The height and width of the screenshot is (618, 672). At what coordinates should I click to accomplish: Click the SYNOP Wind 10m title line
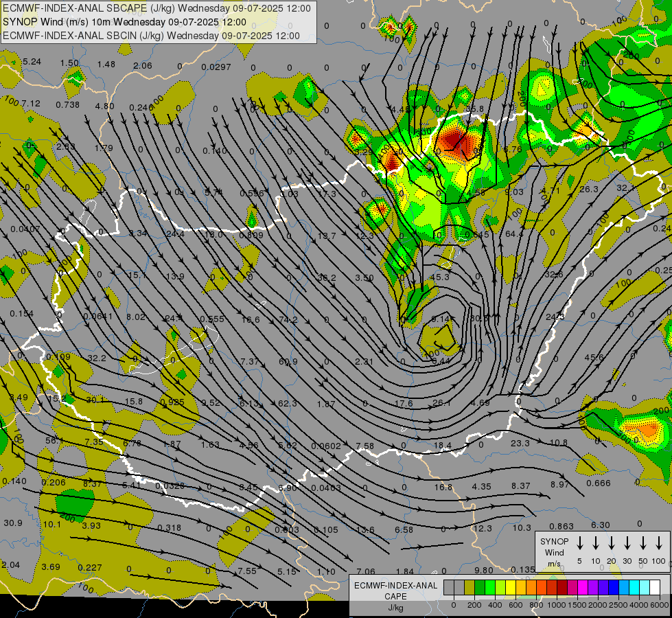[x=124, y=22]
